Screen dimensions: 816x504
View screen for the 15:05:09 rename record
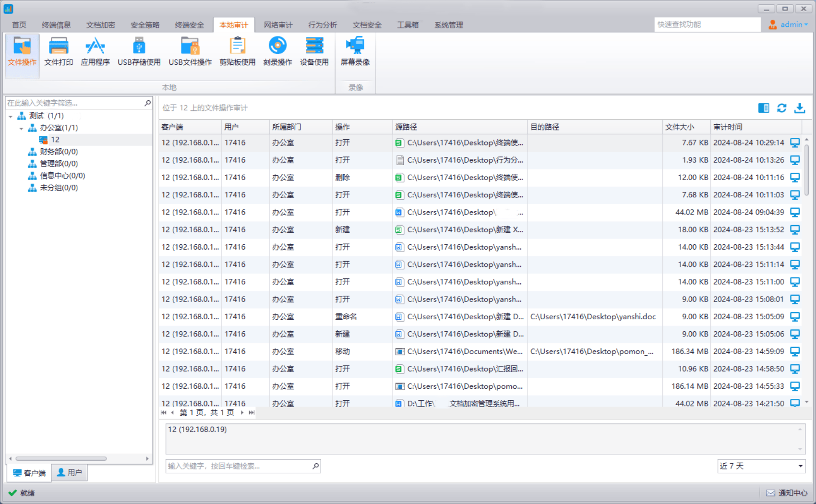click(795, 317)
